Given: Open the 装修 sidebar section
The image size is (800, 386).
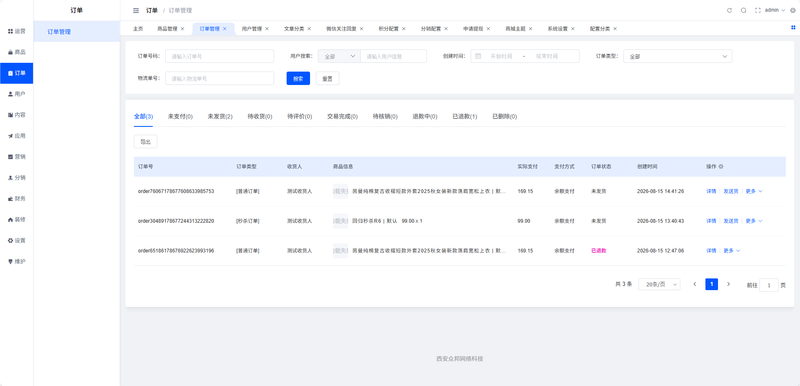Looking at the screenshot, I should 16,219.
